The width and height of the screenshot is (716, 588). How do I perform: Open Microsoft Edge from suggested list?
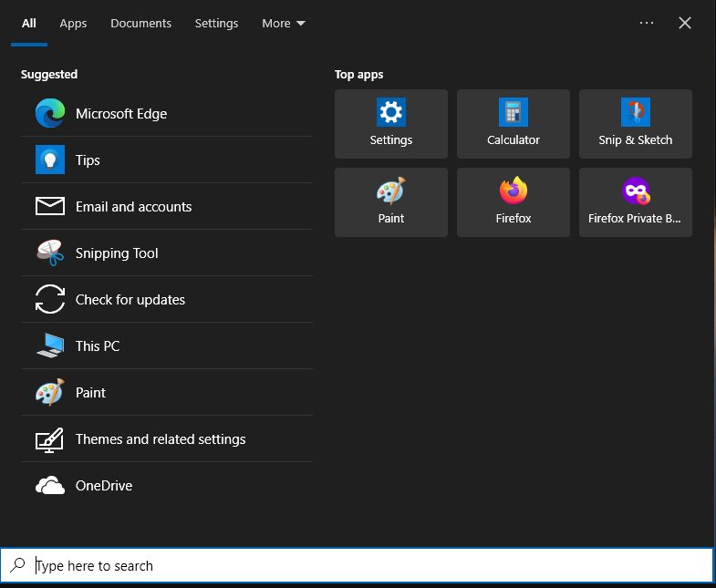[121, 114]
